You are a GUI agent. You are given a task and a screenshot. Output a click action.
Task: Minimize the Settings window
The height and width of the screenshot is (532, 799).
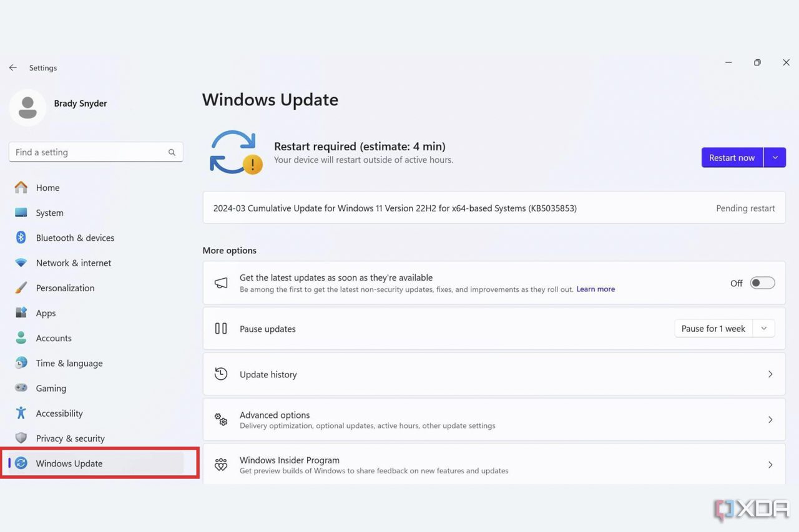point(728,62)
